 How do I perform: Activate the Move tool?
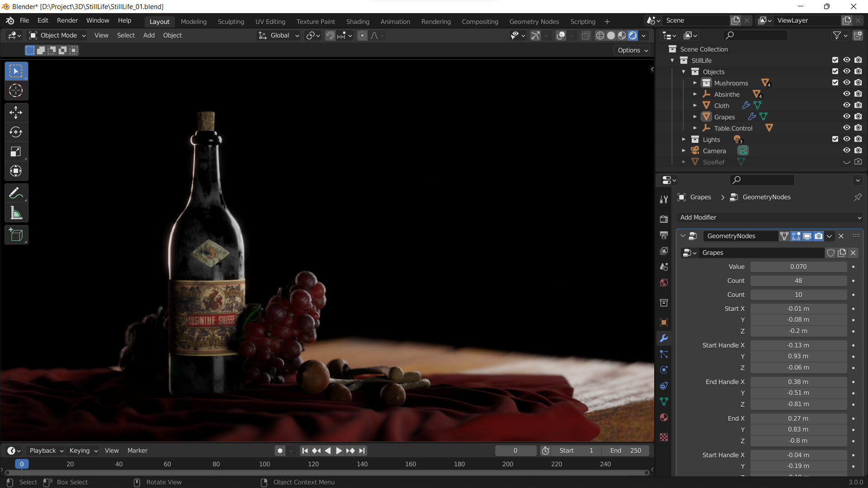click(x=16, y=112)
